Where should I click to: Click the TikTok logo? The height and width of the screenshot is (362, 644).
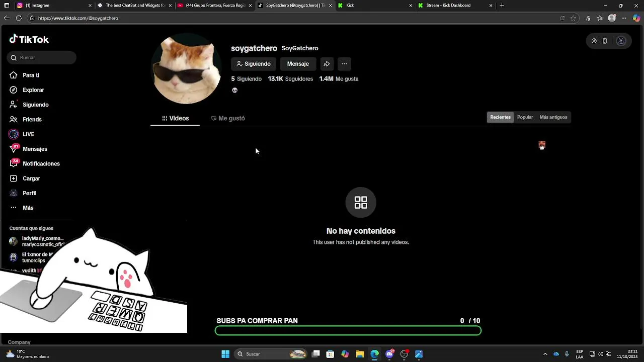29,40
